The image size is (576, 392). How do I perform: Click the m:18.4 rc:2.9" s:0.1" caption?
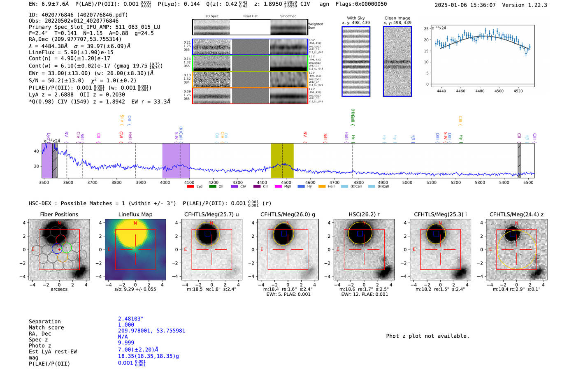point(517,289)
